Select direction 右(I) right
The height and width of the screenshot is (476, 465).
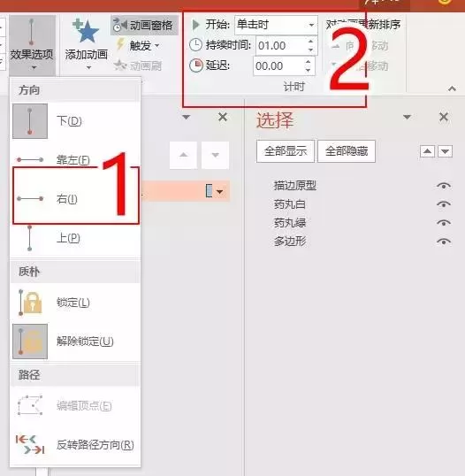75,199
